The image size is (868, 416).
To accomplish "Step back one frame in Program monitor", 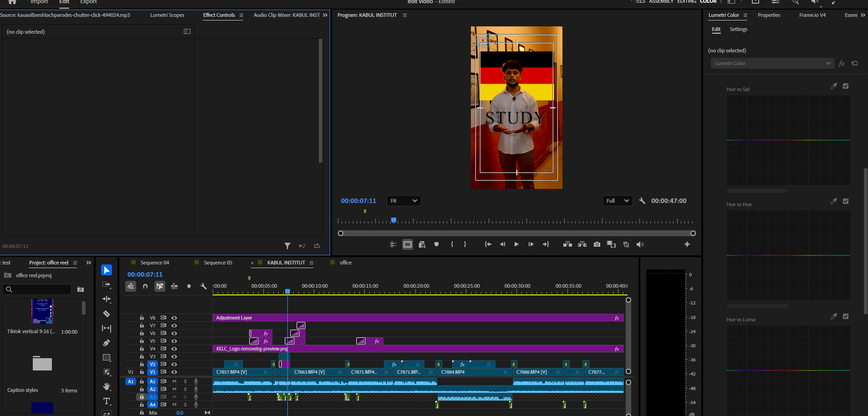I will point(502,244).
